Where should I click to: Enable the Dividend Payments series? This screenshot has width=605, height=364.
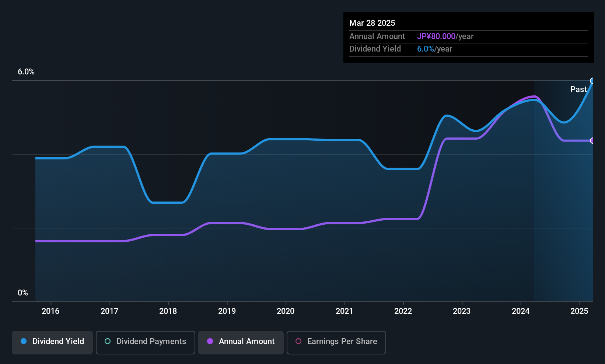click(x=145, y=342)
